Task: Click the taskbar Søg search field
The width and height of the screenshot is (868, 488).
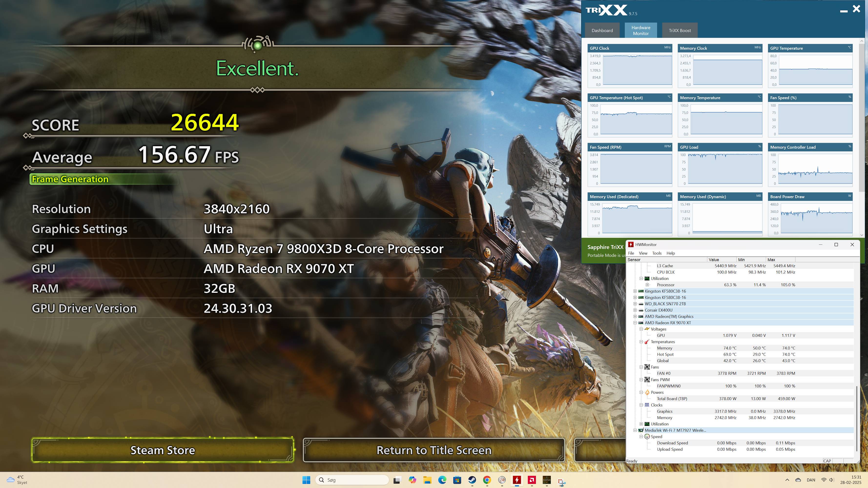Action: pyautogui.click(x=352, y=480)
